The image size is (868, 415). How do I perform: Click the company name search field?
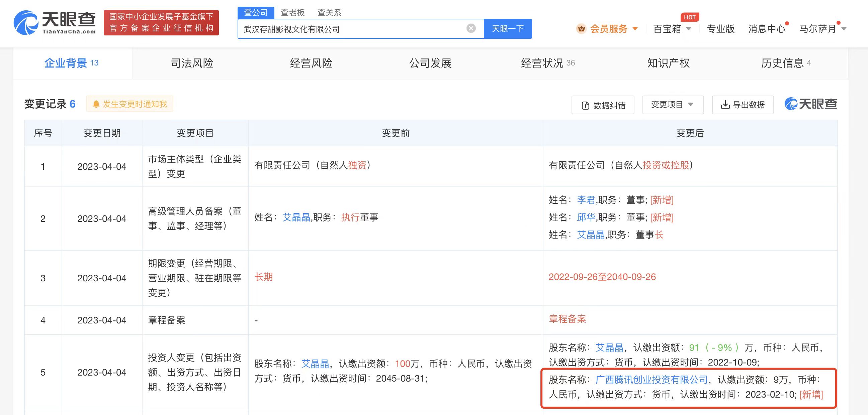(x=350, y=29)
